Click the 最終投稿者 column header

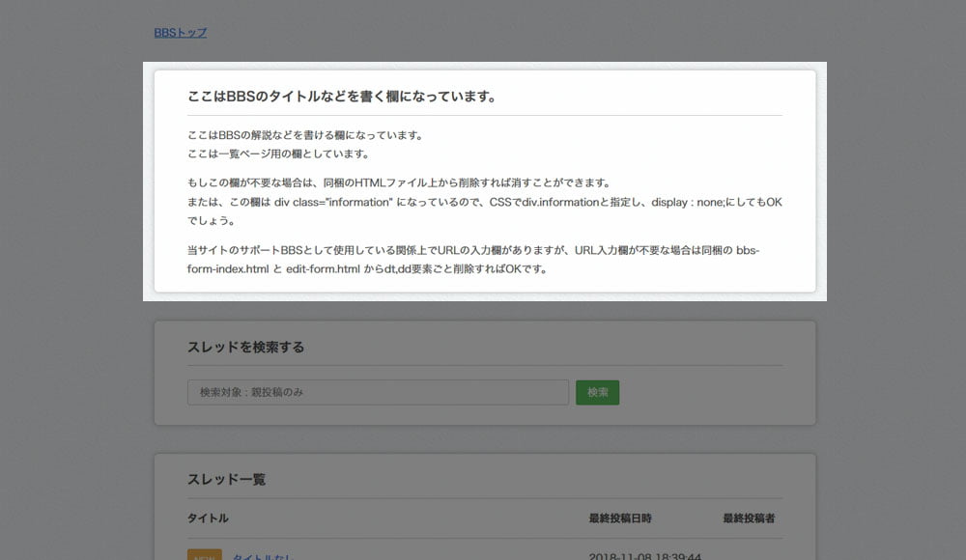[x=749, y=518]
